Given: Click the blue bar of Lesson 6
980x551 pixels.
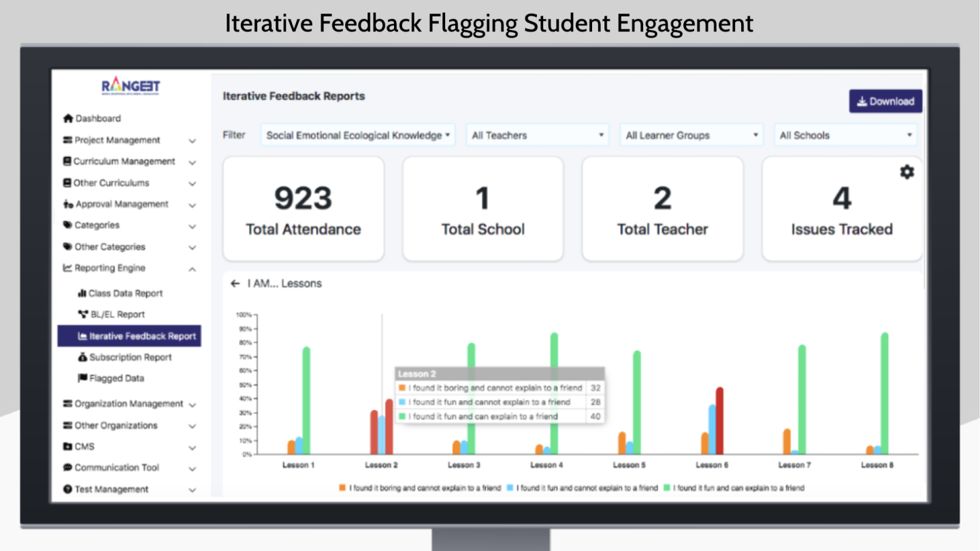Looking at the screenshot, I should point(712,429).
